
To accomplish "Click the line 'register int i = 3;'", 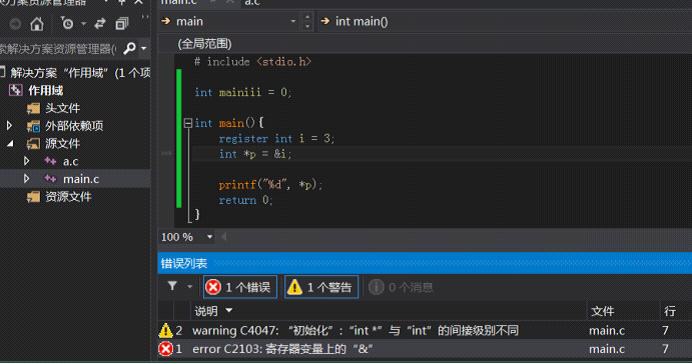I will point(277,139).
